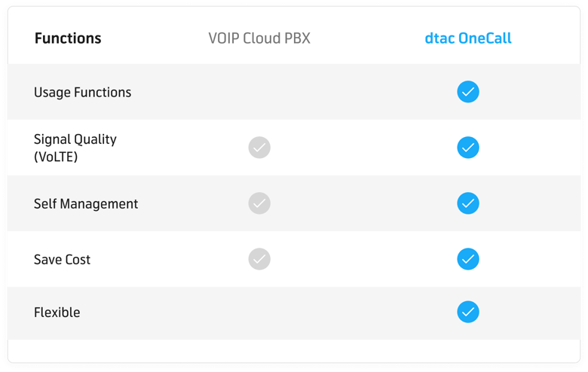Click the Flexible row label

point(57,312)
